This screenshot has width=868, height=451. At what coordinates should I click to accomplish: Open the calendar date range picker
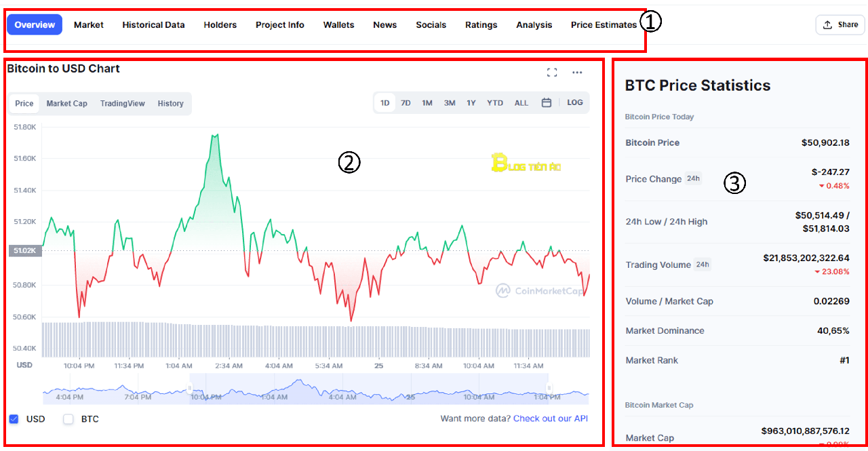coord(547,102)
